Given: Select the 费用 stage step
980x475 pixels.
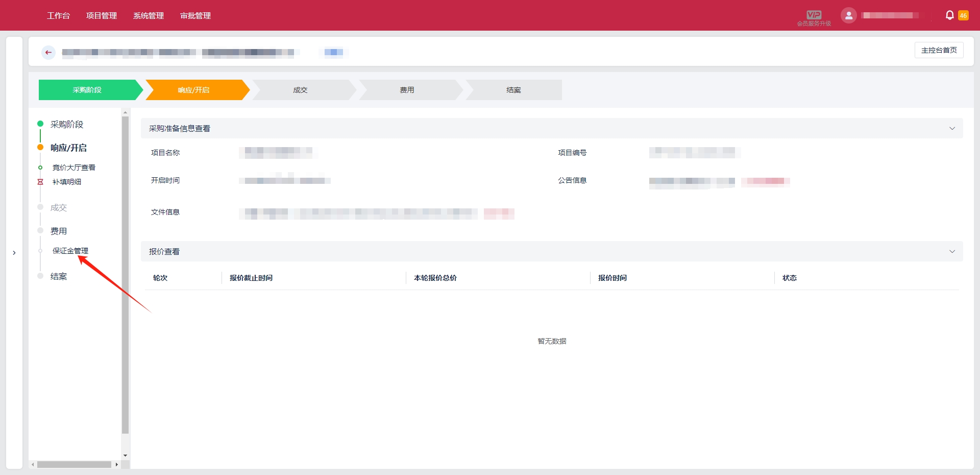Looking at the screenshot, I should 407,90.
